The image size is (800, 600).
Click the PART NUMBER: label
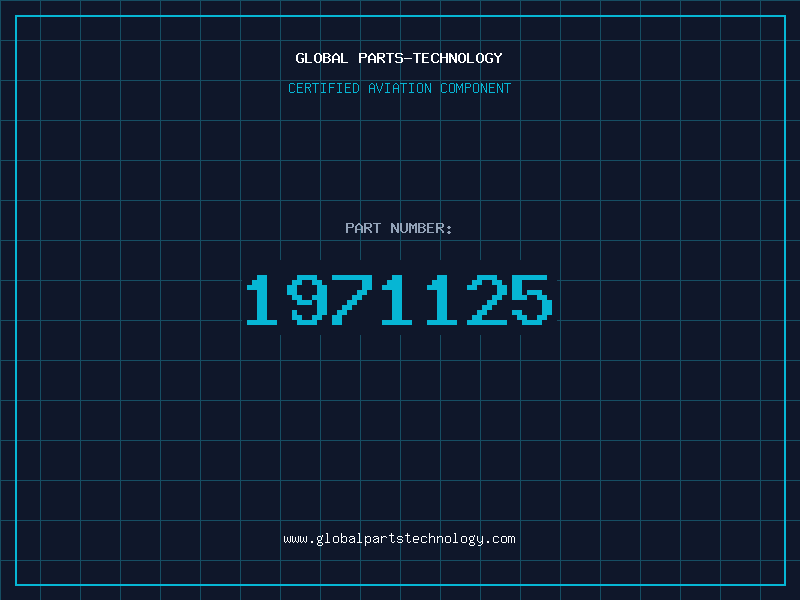(x=399, y=228)
